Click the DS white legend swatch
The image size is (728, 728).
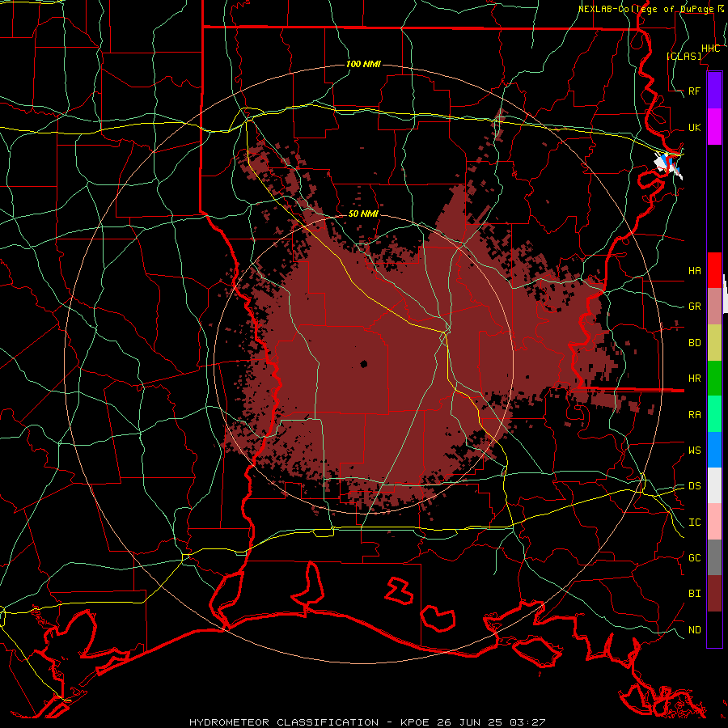coord(714,485)
